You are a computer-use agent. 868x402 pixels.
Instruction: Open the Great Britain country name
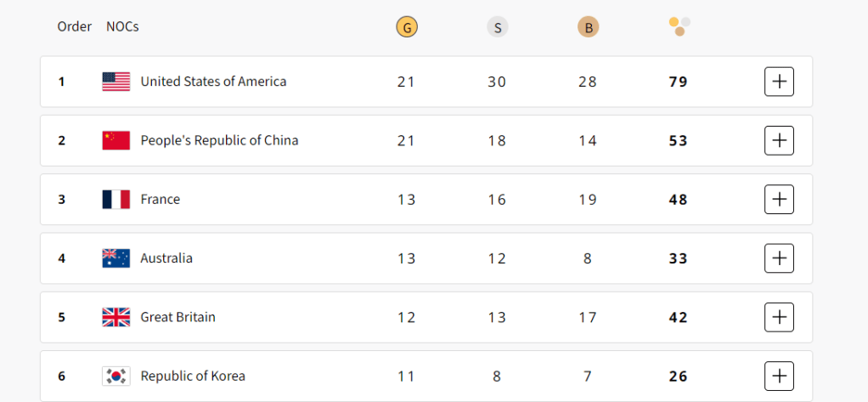point(178,317)
